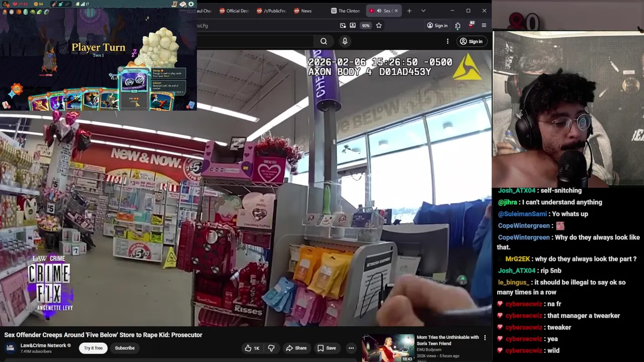Open the browser tab list dropdown arrow
Viewport: 644px width, 362px height.
[x=423, y=11]
